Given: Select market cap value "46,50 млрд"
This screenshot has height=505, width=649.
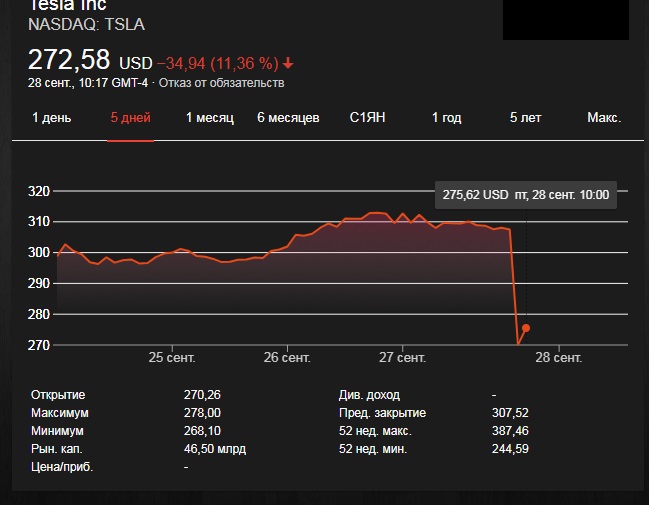Looking at the screenshot, I should [x=215, y=449].
